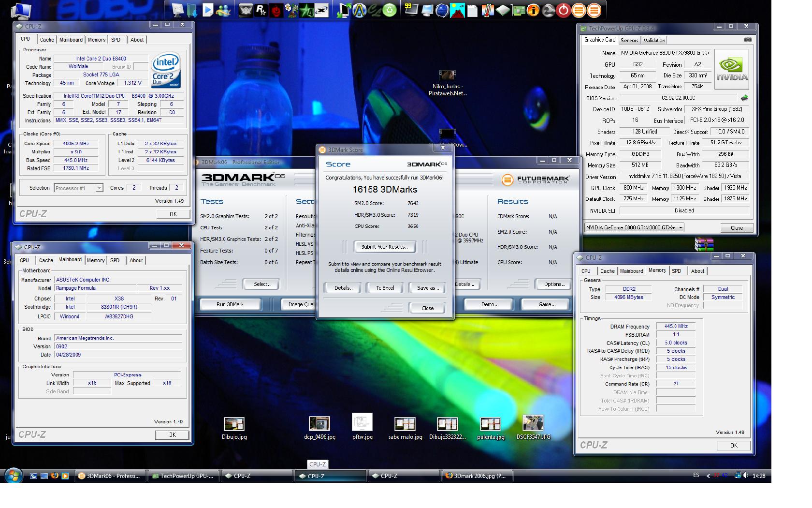Click the monitor with yellow 99 dock icon
The height and width of the screenshot is (508, 812).
point(411,10)
